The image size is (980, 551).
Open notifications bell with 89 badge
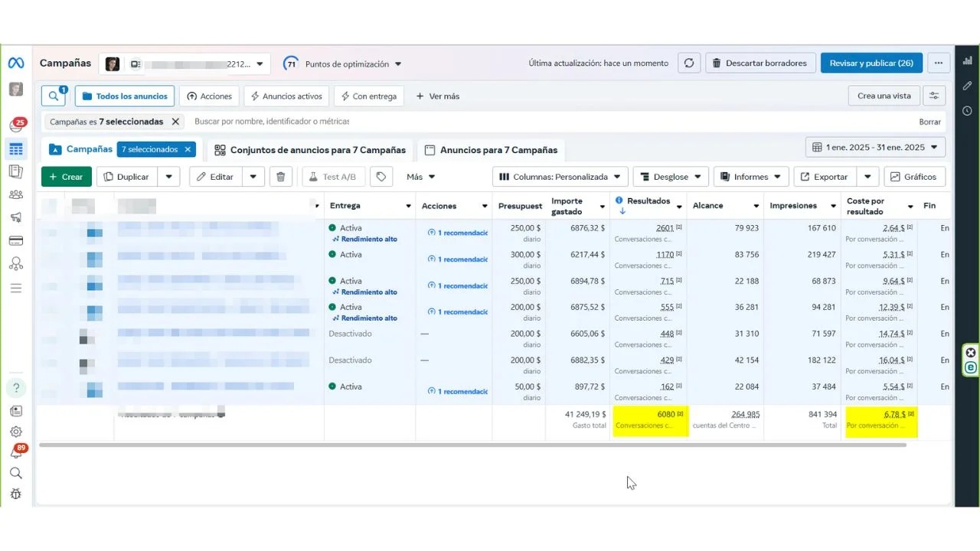[16, 452]
